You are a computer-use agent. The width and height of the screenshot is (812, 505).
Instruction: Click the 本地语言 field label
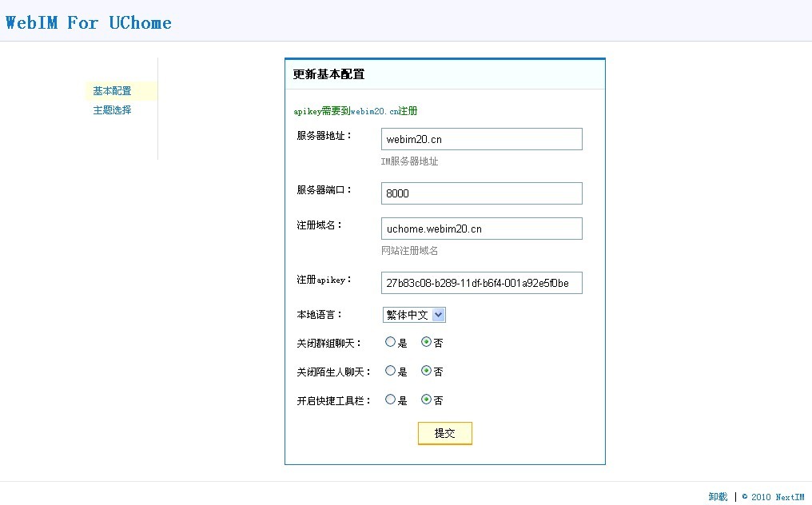click(x=320, y=315)
